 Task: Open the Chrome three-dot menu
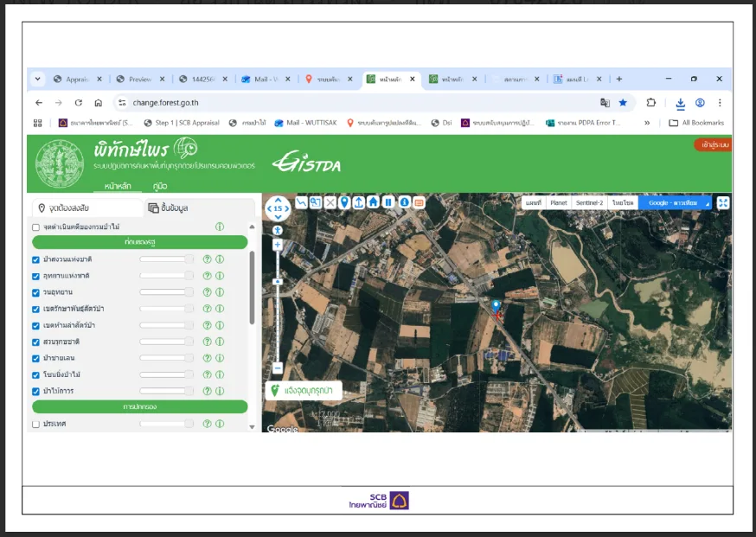click(720, 103)
